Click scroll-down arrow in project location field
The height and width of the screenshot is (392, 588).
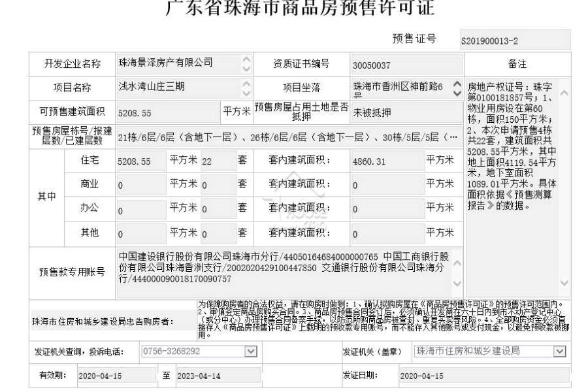457,93
